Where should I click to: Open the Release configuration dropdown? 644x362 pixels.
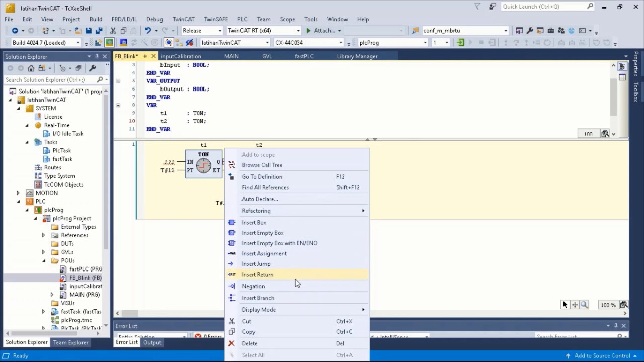point(202,31)
